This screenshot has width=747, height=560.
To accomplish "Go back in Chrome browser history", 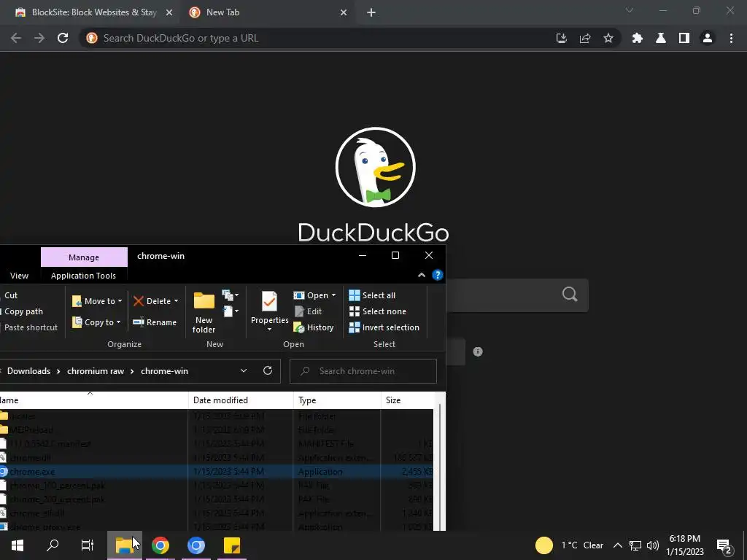I will 16,38.
